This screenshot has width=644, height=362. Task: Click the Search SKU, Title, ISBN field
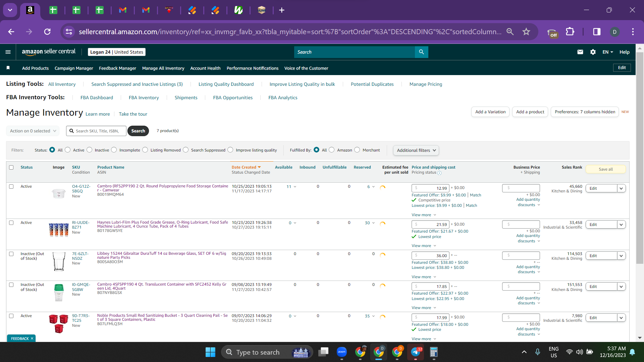96,131
